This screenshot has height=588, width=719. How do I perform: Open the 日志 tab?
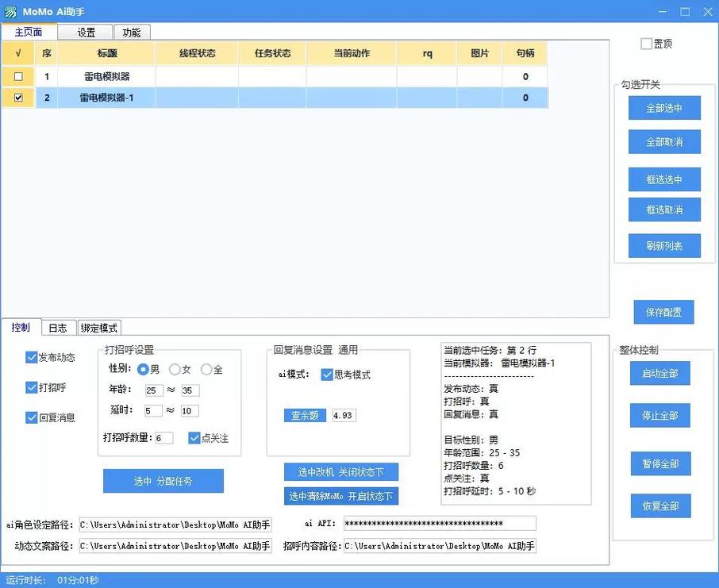point(58,328)
